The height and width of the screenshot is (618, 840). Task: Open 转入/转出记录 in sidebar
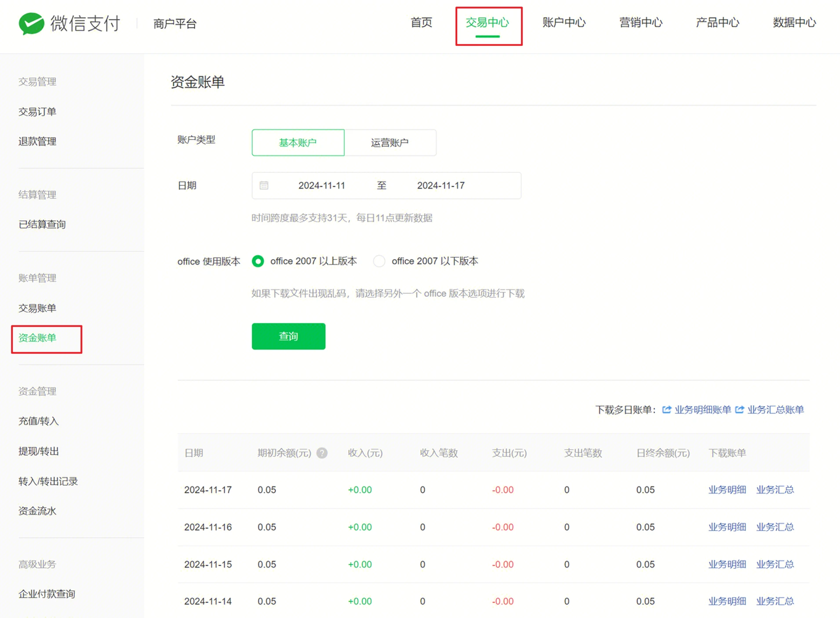(x=48, y=481)
